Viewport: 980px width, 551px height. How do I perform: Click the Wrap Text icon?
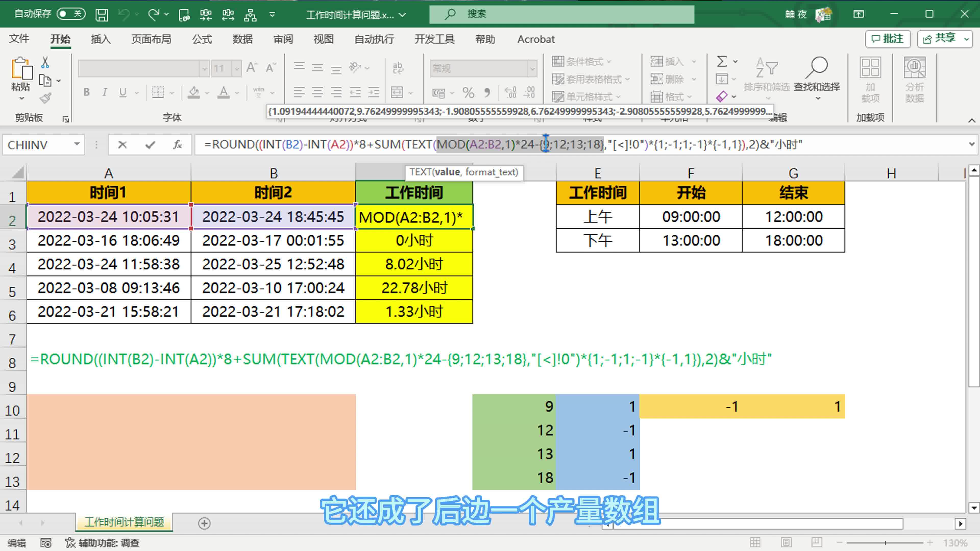(398, 68)
